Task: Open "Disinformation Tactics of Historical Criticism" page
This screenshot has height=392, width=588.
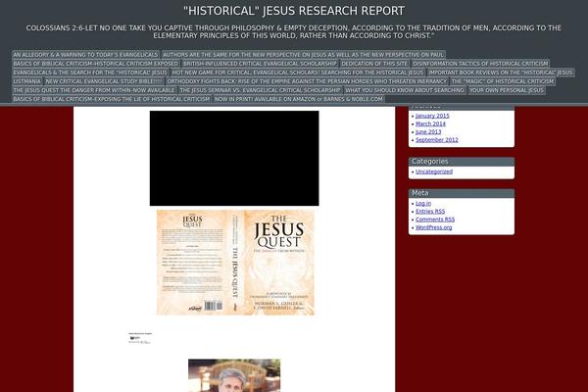Action: tap(480, 64)
